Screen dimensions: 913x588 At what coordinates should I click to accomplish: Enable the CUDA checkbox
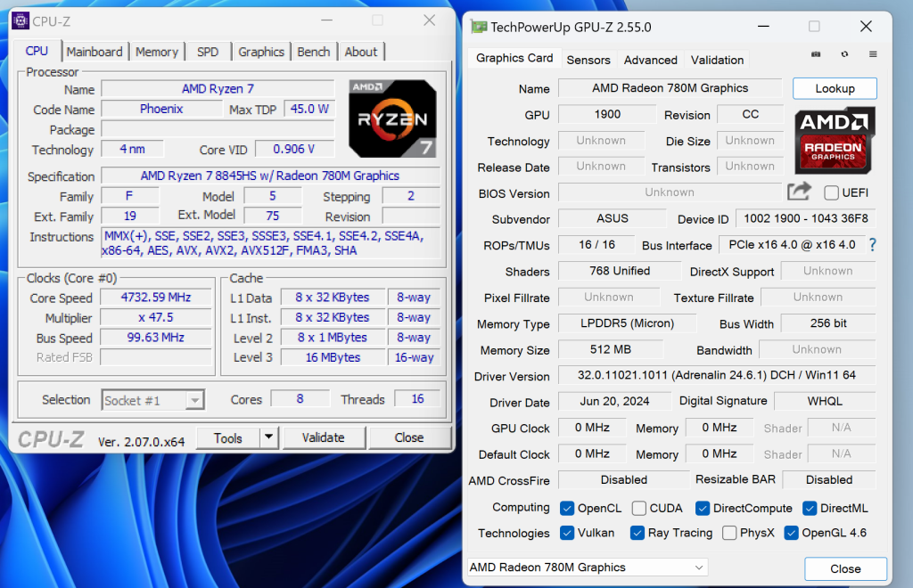click(639, 508)
